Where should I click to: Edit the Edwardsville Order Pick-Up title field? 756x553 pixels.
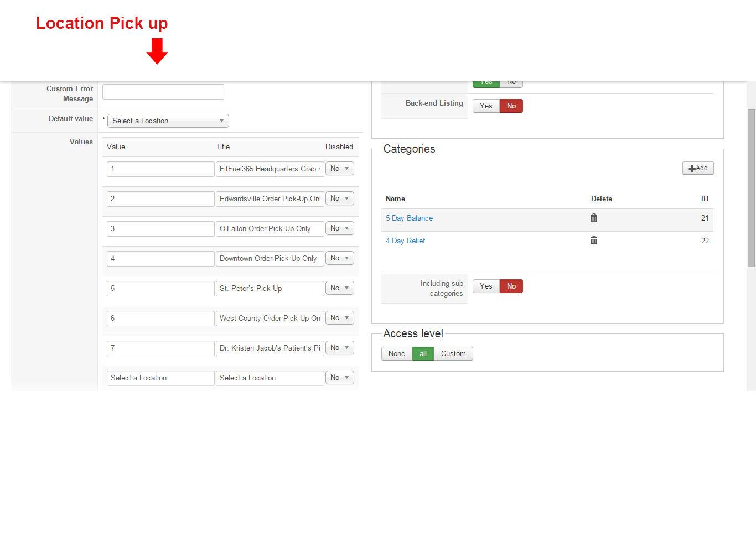click(x=270, y=199)
